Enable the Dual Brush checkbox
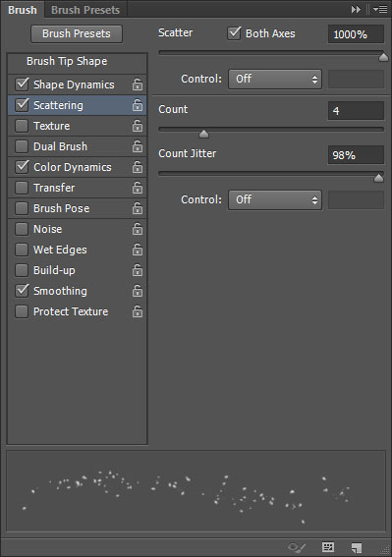 tap(22, 146)
